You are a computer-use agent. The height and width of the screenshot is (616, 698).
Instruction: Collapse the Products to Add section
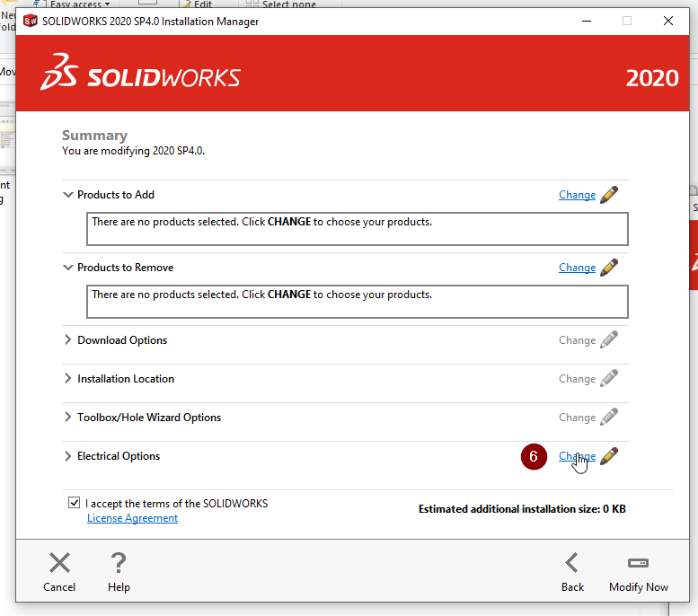(x=67, y=195)
